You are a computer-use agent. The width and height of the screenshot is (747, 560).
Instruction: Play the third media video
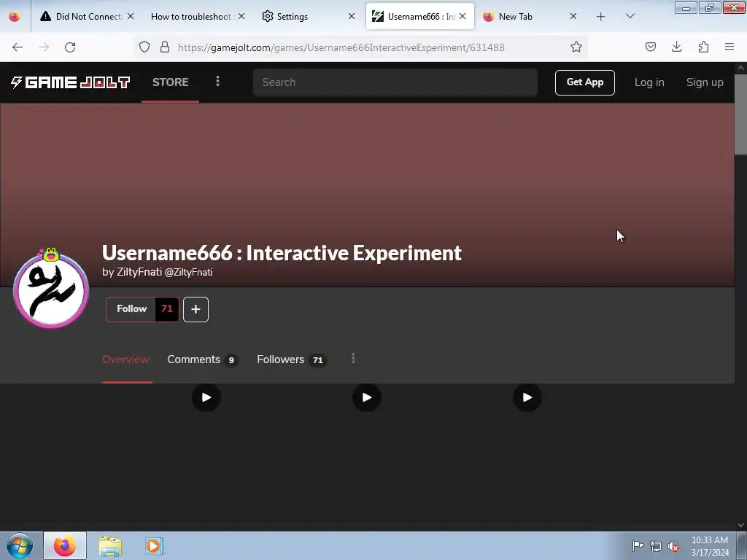527,397
